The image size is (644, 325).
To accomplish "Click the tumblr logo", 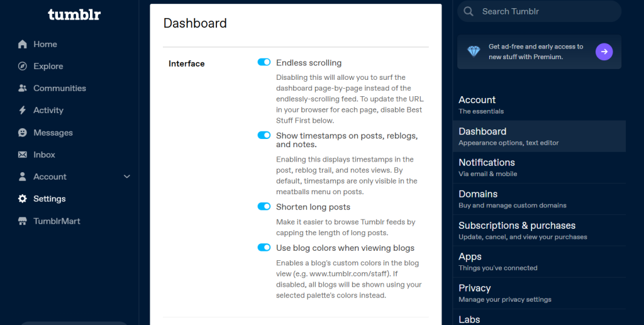I will tap(74, 14).
